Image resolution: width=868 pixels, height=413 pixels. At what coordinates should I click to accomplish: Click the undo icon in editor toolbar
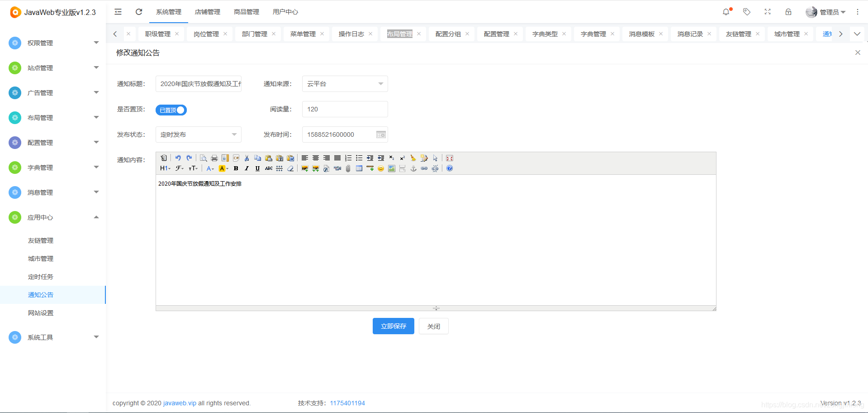(178, 158)
